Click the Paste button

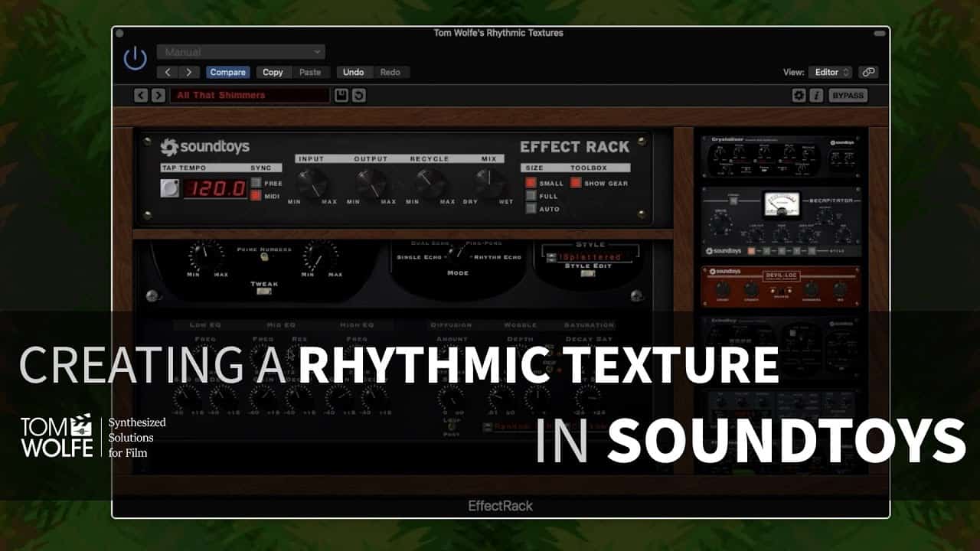(310, 73)
